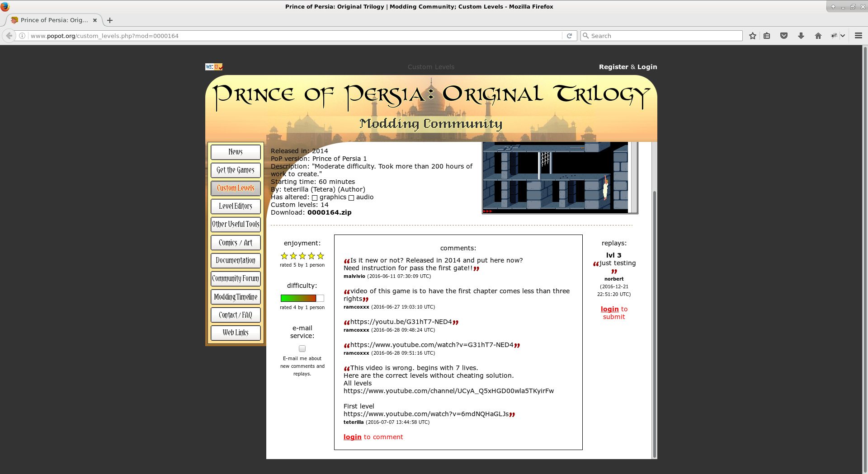This screenshot has width=868, height=474.
Task: Toggle the audio altered checkbox
Action: pyautogui.click(x=351, y=198)
